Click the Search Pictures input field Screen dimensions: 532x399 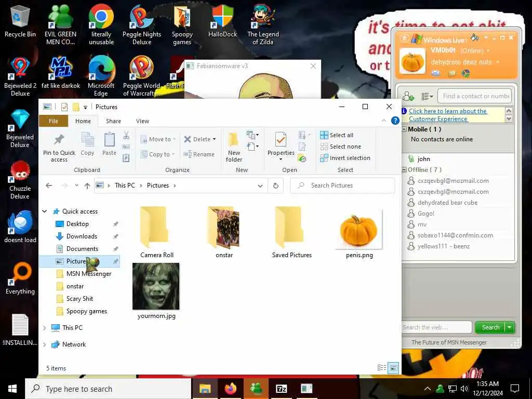(x=342, y=185)
